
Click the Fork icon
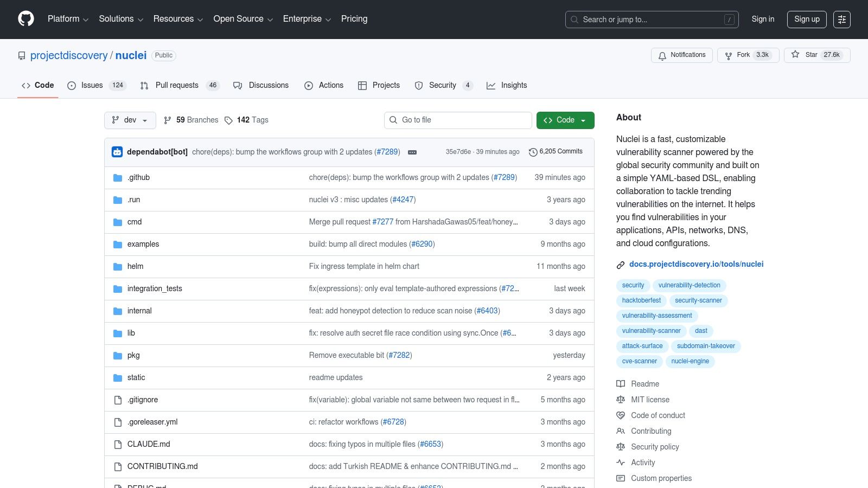pos(728,55)
